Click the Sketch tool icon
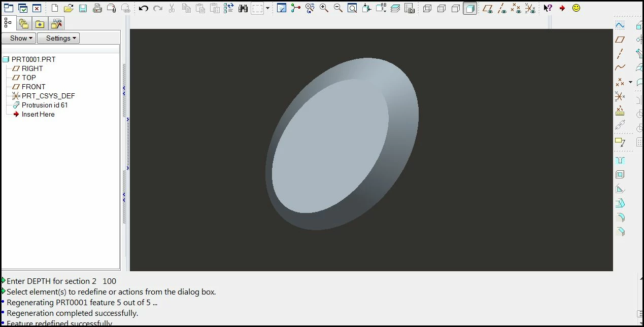This screenshot has width=644, height=327. point(620,25)
